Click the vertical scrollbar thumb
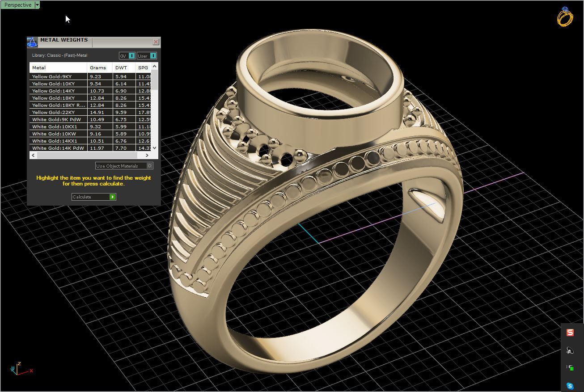 coord(155,80)
